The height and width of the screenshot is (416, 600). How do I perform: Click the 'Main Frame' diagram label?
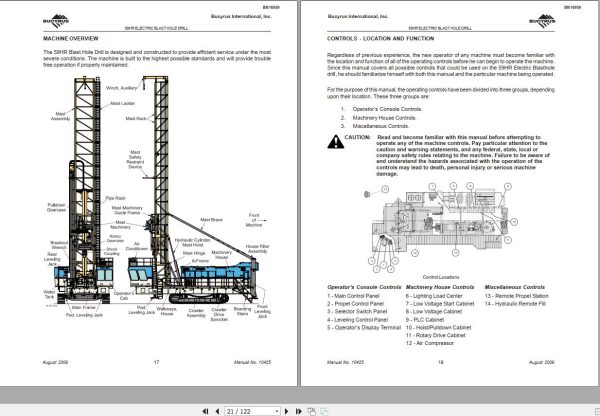click(x=84, y=308)
